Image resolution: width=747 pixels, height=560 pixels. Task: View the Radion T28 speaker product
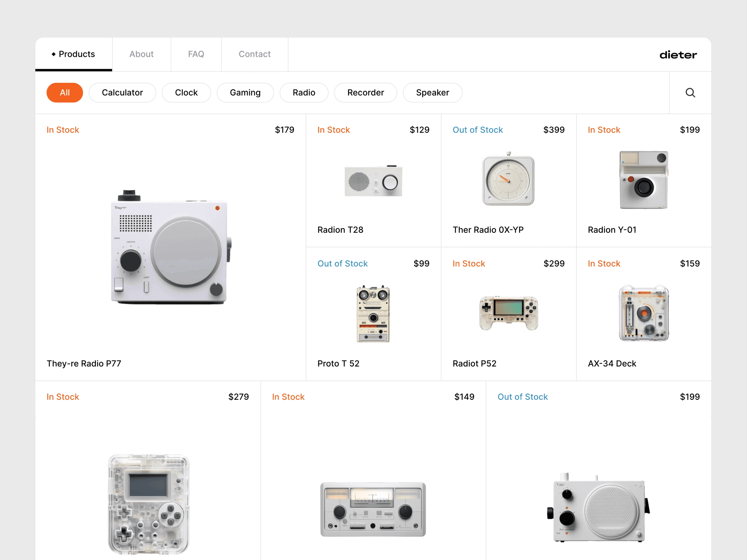coord(374,180)
